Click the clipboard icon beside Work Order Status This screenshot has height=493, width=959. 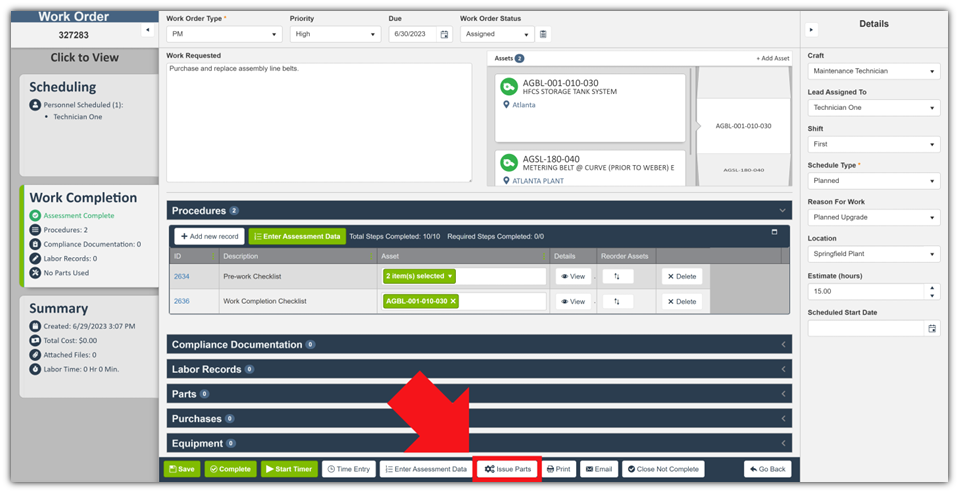coord(543,34)
